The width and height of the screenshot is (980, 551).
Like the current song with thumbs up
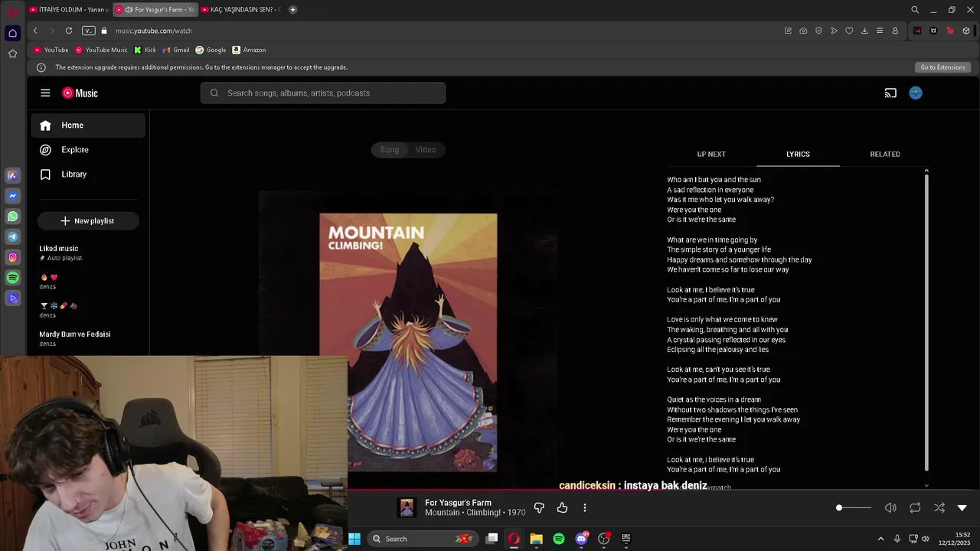click(x=563, y=507)
